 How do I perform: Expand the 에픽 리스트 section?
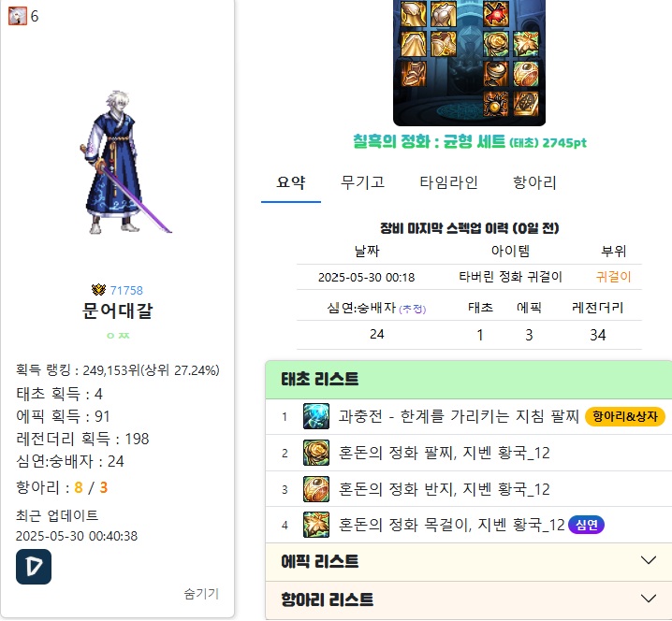point(468,561)
